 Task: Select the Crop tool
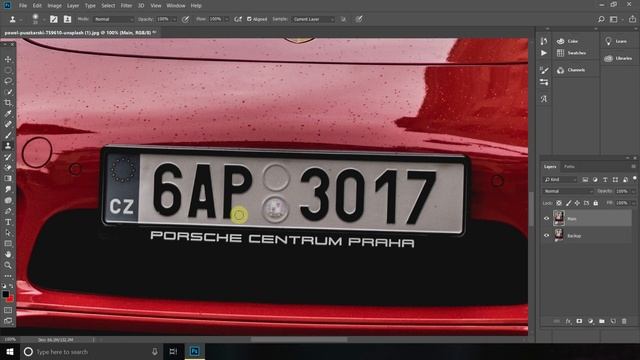coord(8,102)
